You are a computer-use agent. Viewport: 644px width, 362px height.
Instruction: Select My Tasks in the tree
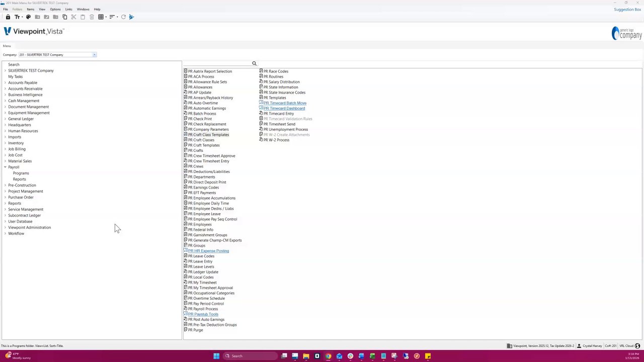click(x=15, y=76)
